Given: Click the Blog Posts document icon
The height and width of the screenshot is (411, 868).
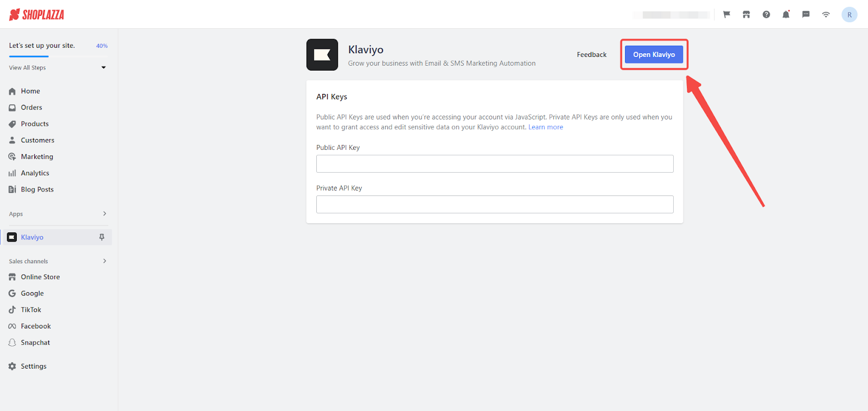Looking at the screenshot, I should tap(12, 189).
